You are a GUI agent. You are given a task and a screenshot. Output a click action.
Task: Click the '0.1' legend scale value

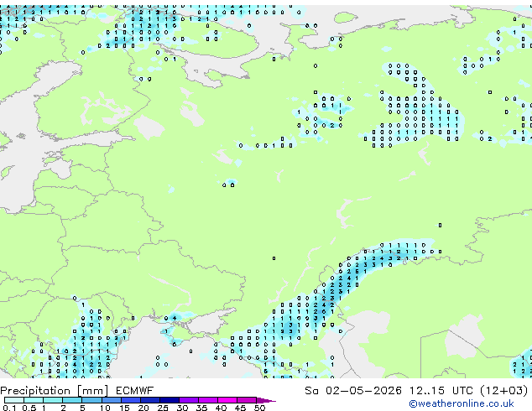10,408
